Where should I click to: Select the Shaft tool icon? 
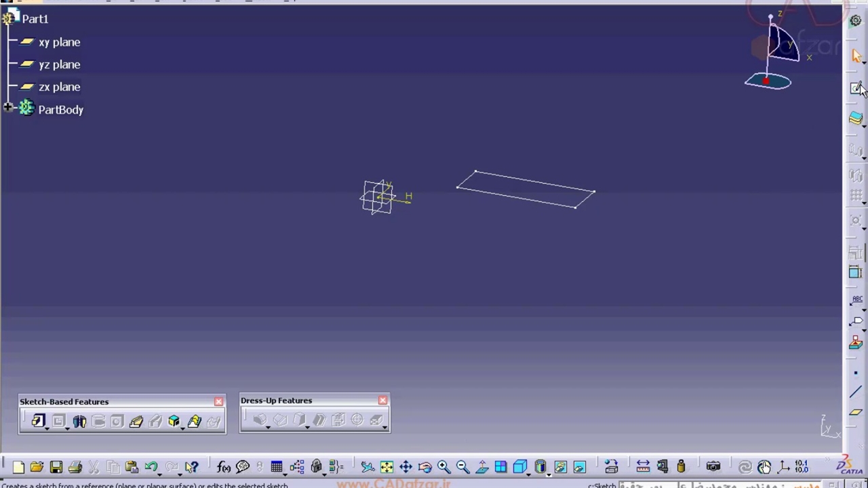[x=79, y=422]
